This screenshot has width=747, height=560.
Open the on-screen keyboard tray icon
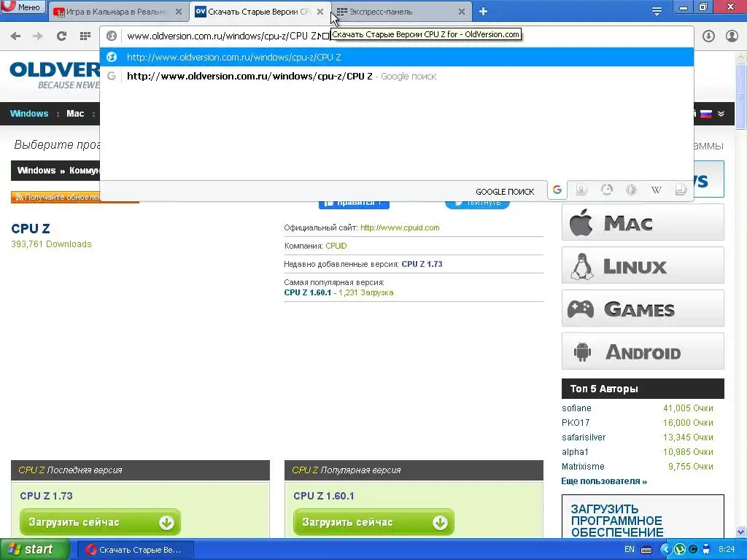[x=646, y=550]
